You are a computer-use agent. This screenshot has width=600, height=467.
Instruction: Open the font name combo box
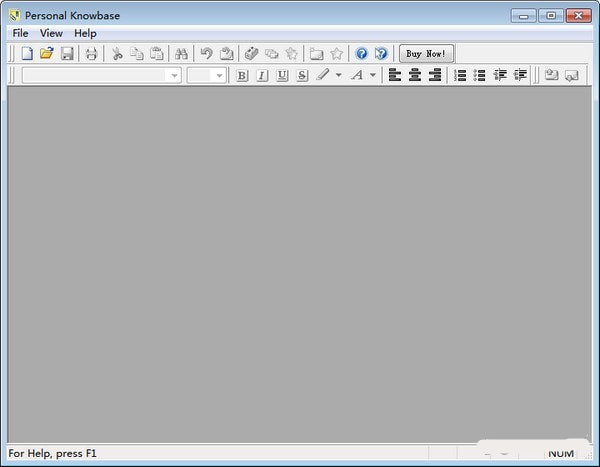pos(101,75)
